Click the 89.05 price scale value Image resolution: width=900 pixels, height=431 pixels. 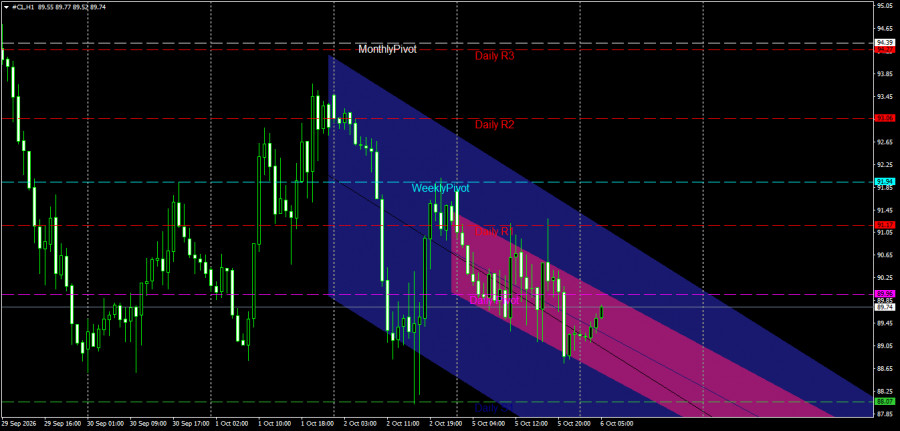pyautogui.click(x=885, y=345)
